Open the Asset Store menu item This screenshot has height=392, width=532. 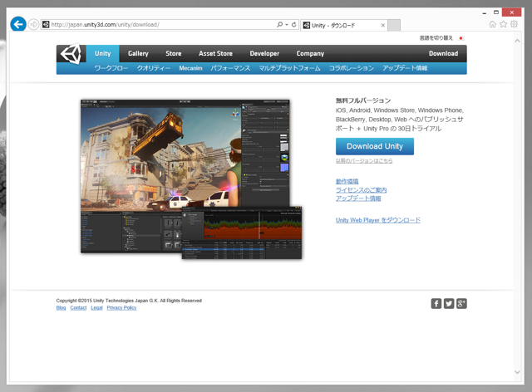click(215, 54)
